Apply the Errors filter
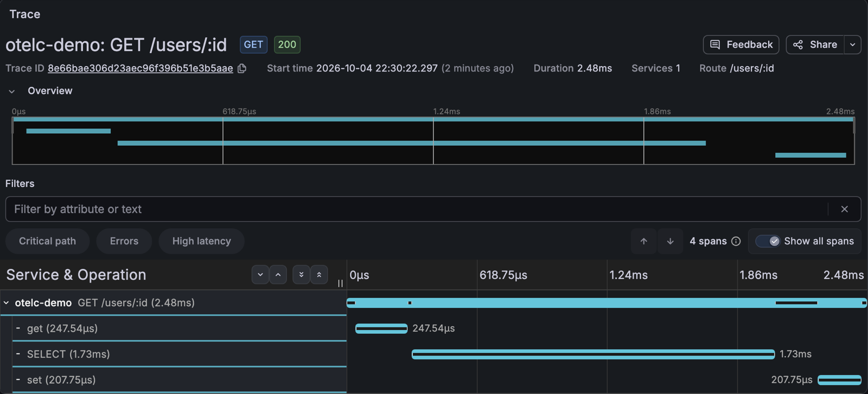This screenshot has height=394, width=868. 124,241
